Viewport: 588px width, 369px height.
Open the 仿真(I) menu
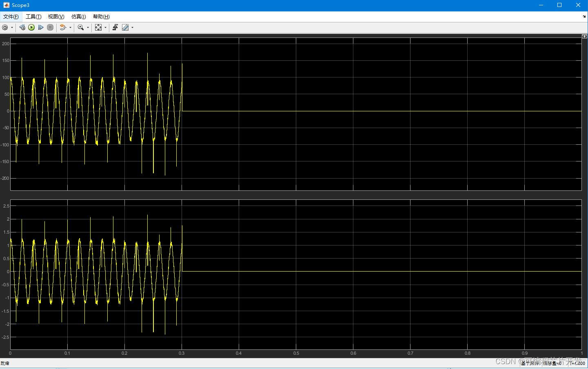[x=78, y=17]
